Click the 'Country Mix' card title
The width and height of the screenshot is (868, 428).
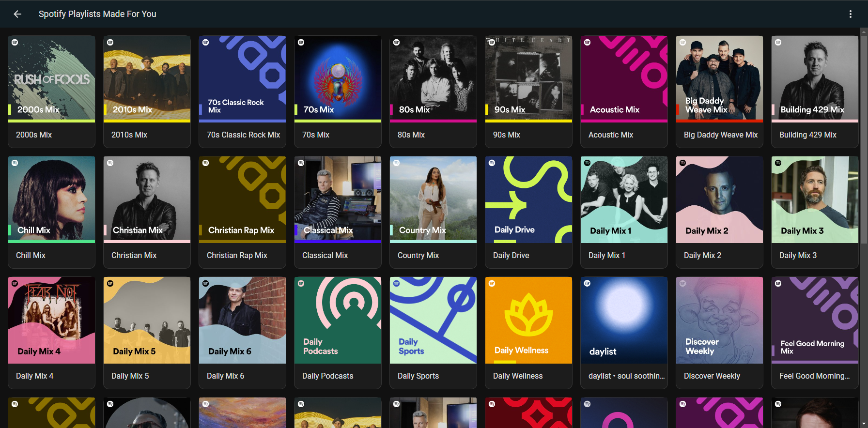(418, 255)
